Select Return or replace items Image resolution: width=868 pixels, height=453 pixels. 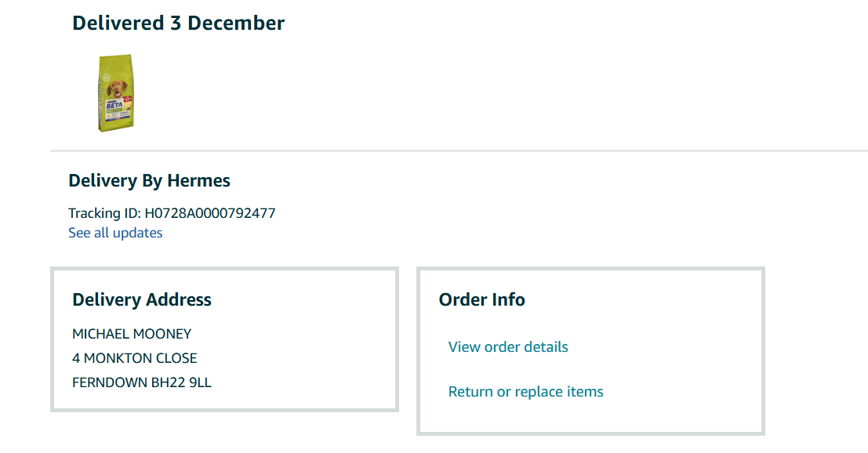[x=525, y=392]
